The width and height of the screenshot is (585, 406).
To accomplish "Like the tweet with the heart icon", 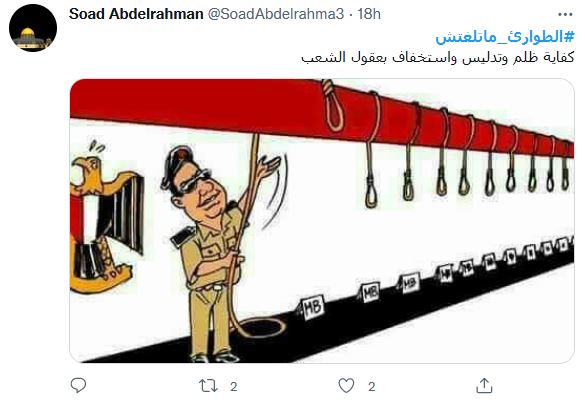I will point(346,386).
